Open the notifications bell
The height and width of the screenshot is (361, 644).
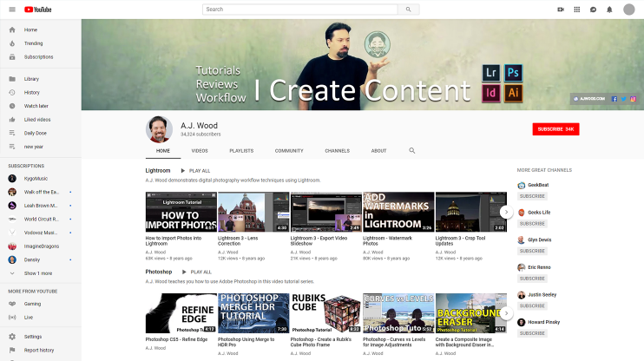coord(609,10)
